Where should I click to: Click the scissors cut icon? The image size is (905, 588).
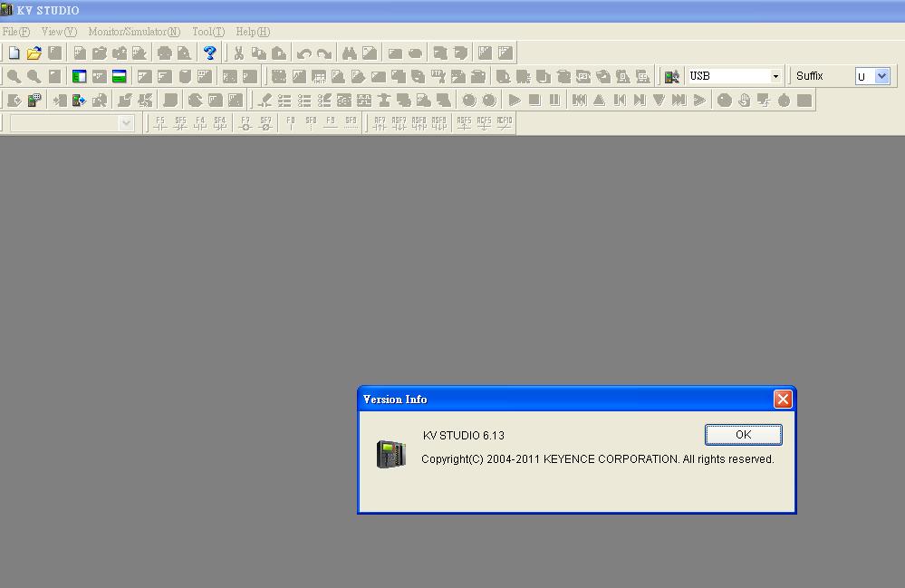coord(239,53)
